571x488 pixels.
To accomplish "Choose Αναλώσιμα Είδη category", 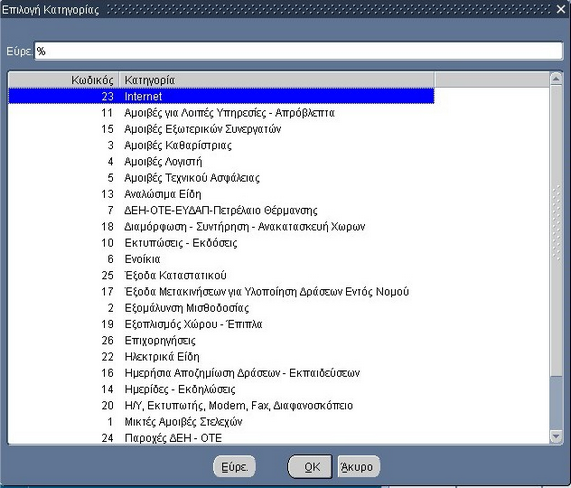I will coord(221,194).
